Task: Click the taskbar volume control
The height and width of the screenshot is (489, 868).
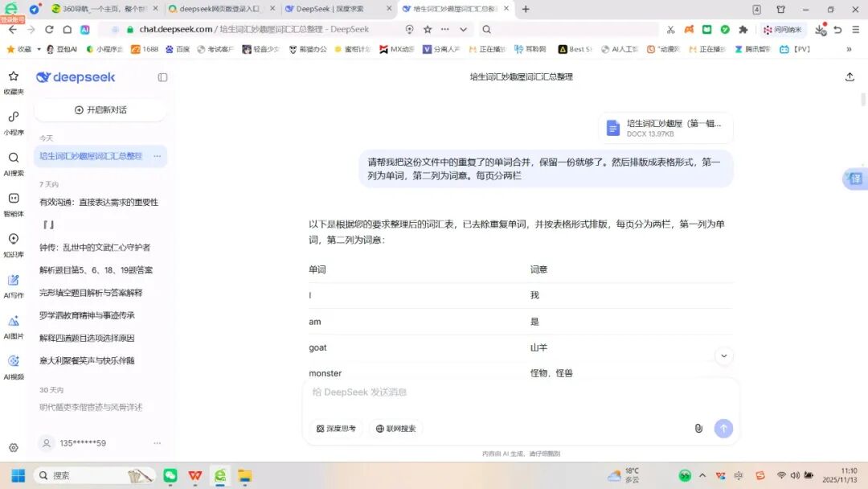Action: 796,475
